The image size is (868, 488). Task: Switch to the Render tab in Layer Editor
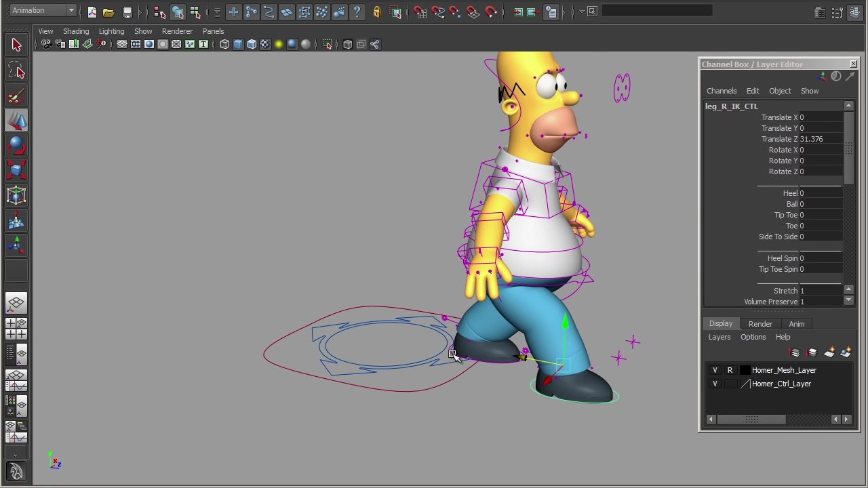[x=760, y=323]
